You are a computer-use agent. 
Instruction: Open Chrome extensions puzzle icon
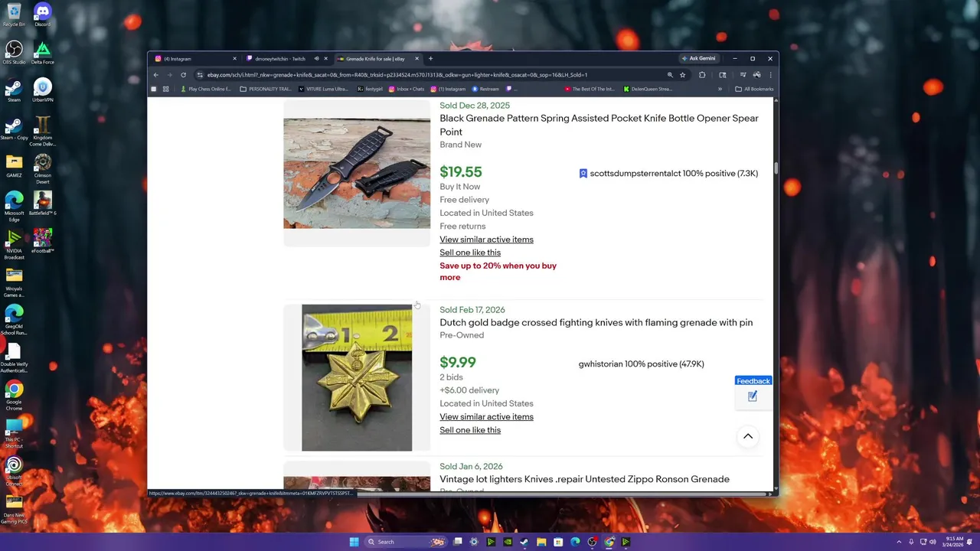702,75
